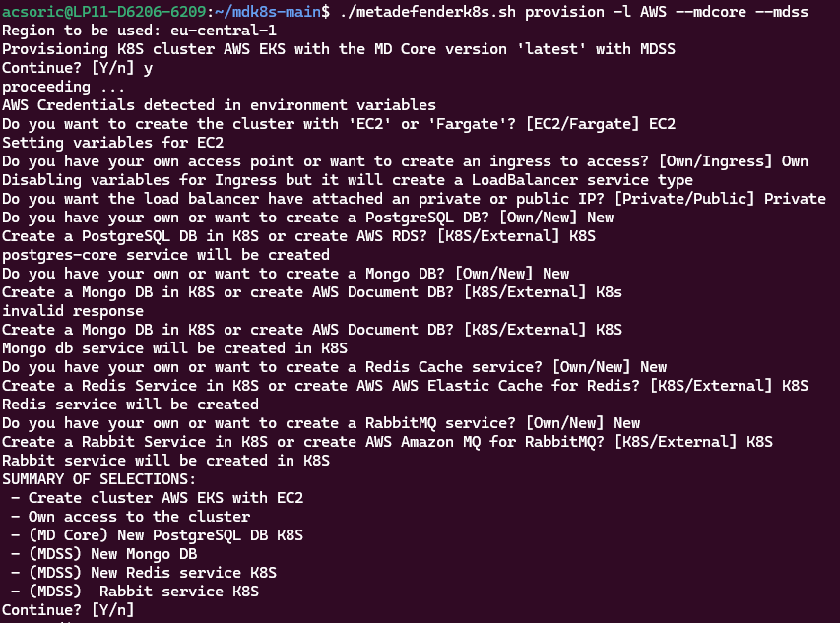
Task: Click 'postgres-core service will be created' line
Action: 166,255
